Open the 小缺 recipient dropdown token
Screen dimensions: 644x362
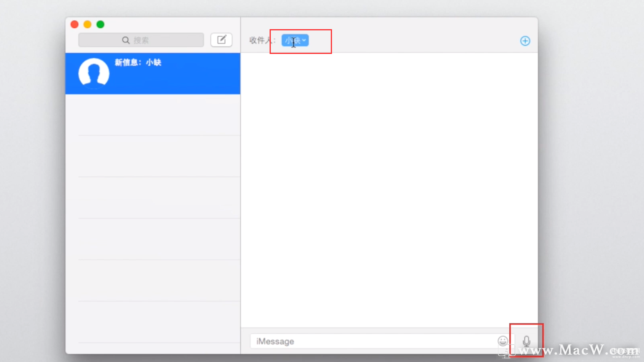pyautogui.click(x=295, y=40)
